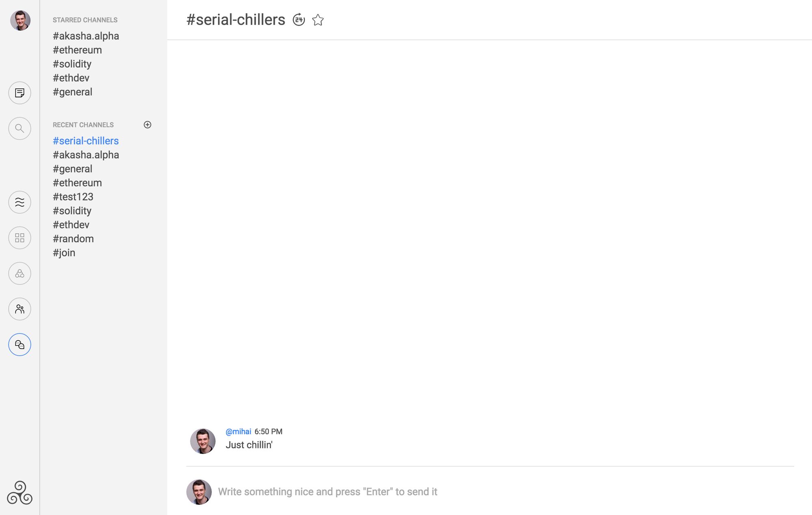This screenshot has width=812, height=515.
Task: Click the team members icon in sidebar
Action: [19, 308]
